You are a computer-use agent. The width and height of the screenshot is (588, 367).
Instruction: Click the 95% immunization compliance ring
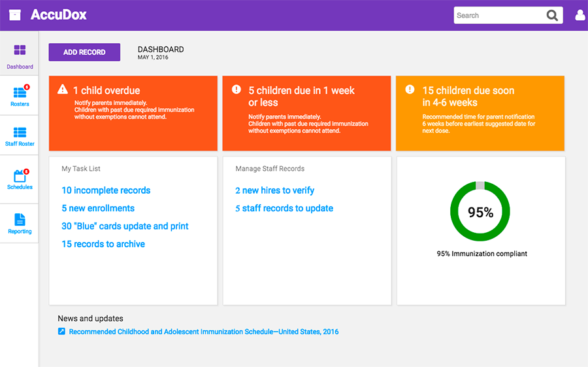pos(480,212)
